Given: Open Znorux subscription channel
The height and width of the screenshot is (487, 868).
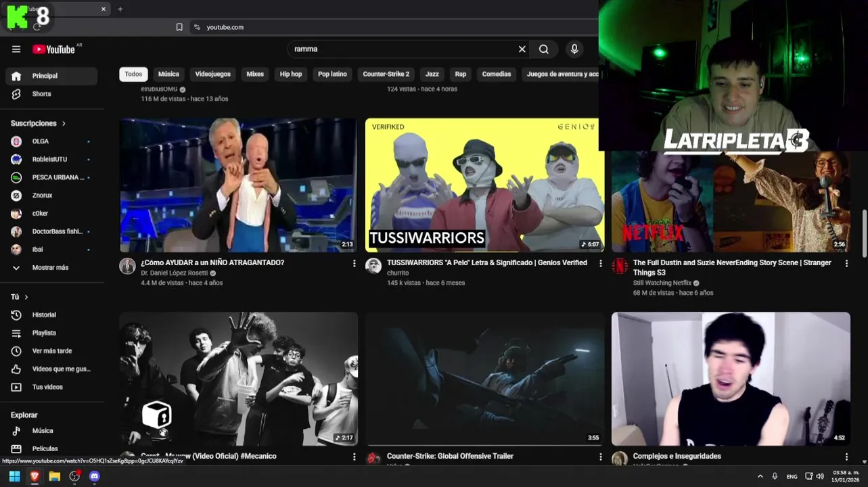Looking at the screenshot, I should (x=51, y=195).
